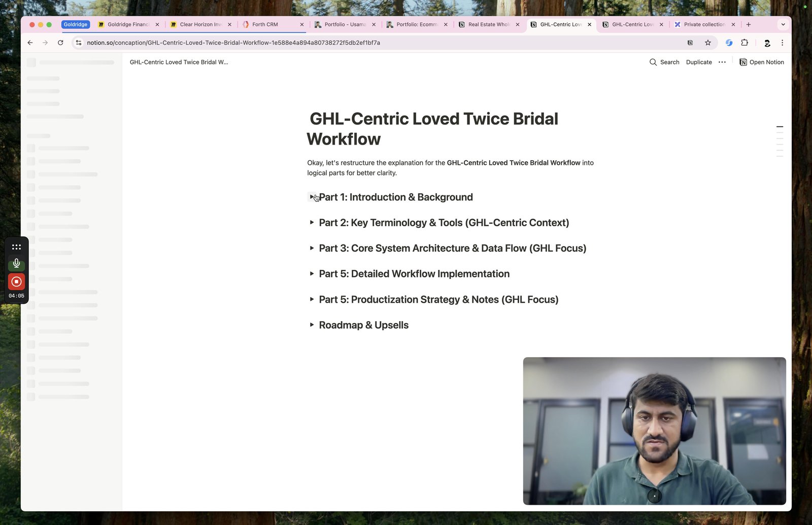Click the GHL-Centric Loved Twice Bridal W... breadcrumb
This screenshot has width=812, height=525.
click(x=179, y=62)
